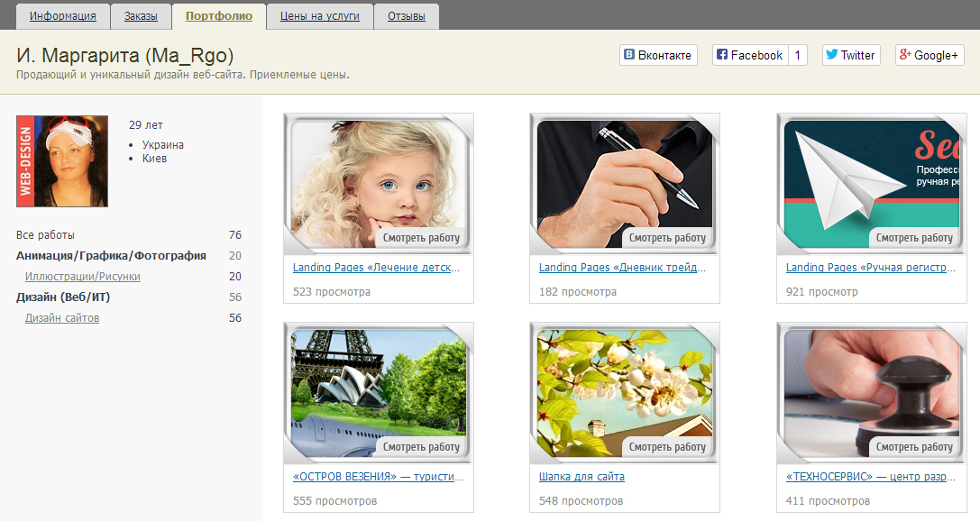
Task: Open the hand holding pen thumbnail
Action: point(624,176)
